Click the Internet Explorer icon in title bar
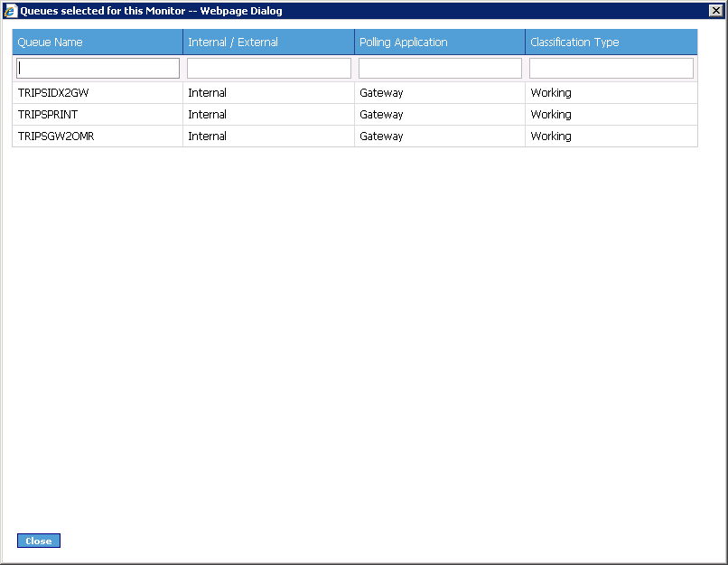 tap(10, 11)
